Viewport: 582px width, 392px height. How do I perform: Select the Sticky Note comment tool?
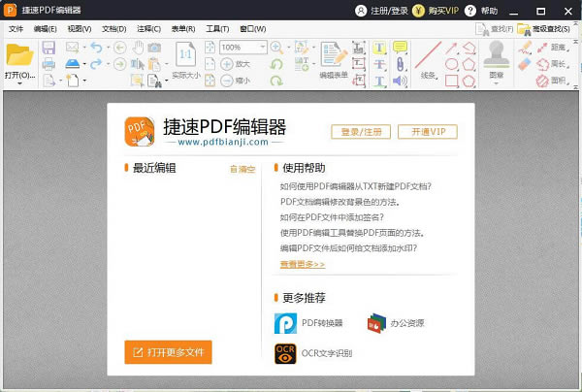[400, 48]
